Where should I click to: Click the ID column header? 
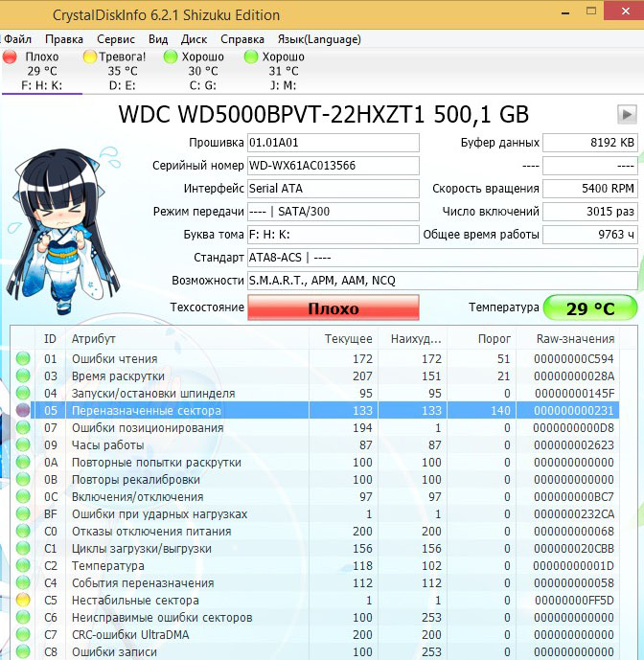tap(50, 339)
